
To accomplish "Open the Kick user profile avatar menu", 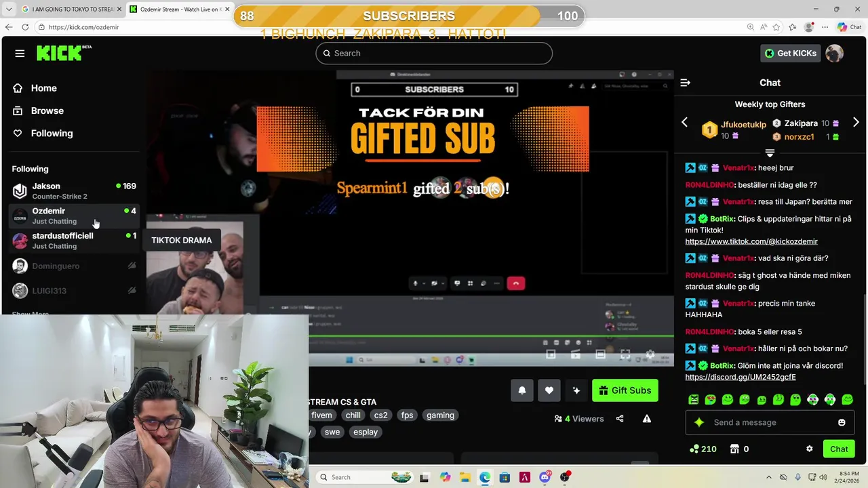I will tap(835, 54).
